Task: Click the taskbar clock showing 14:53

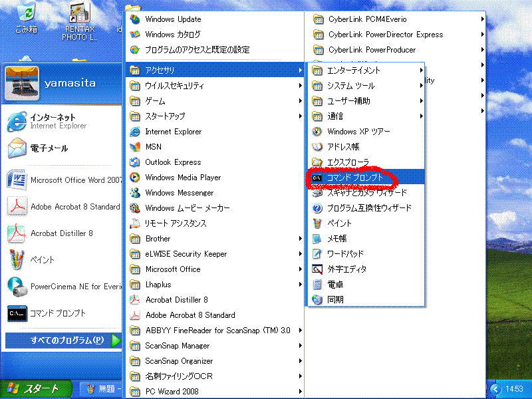Action: tap(514, 389)
